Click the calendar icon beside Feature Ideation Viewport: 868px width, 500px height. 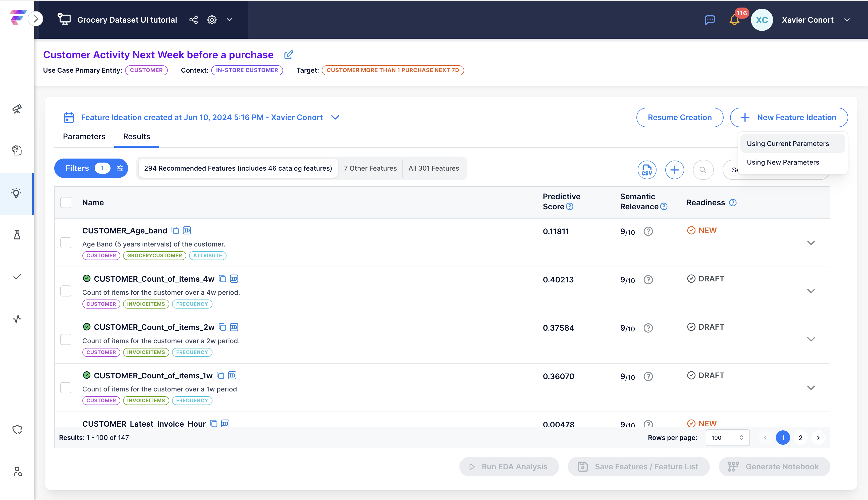click(x=69, y=117)
